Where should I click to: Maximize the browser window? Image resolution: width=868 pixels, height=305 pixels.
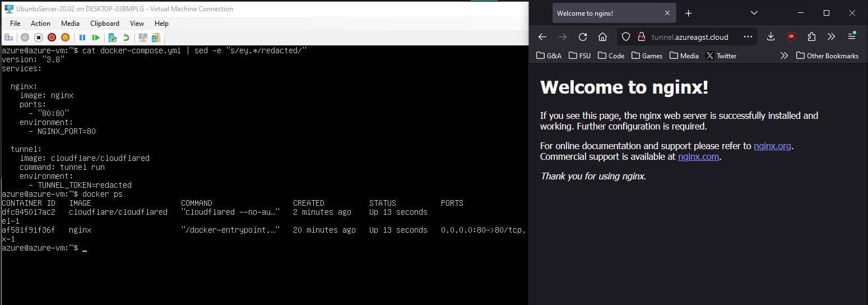click(827, 13)
